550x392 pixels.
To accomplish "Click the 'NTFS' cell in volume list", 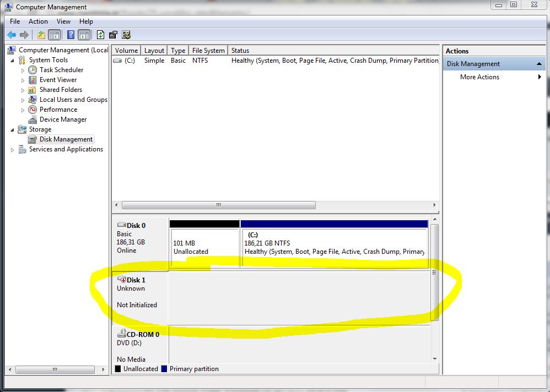I will (x=200, y=61).
